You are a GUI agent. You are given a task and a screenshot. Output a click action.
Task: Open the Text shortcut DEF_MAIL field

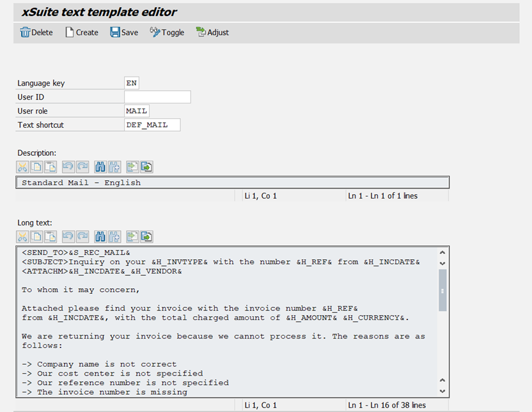pyautogui.click(x=152, y=125)
